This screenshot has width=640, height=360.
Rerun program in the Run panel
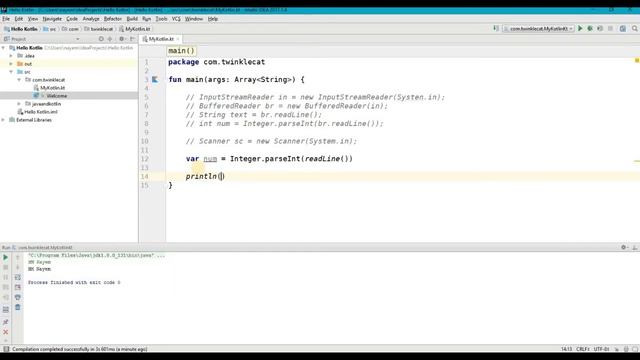point(6,258)
